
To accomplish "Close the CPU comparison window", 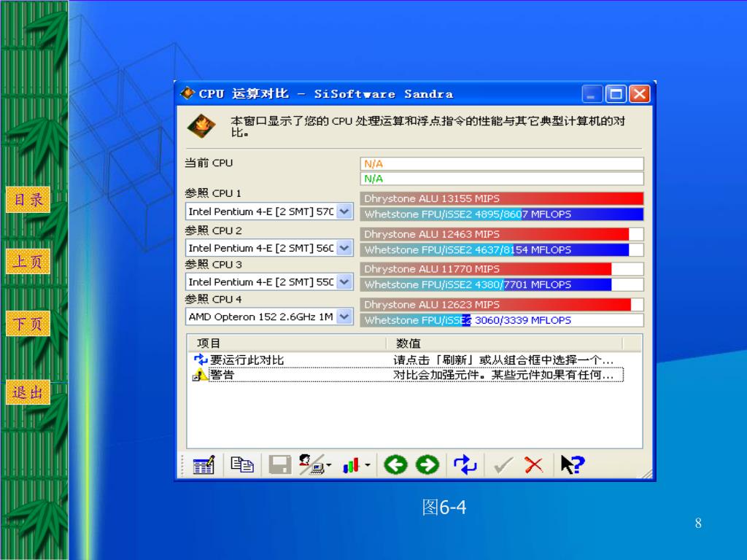I will [x=639, y=94].
